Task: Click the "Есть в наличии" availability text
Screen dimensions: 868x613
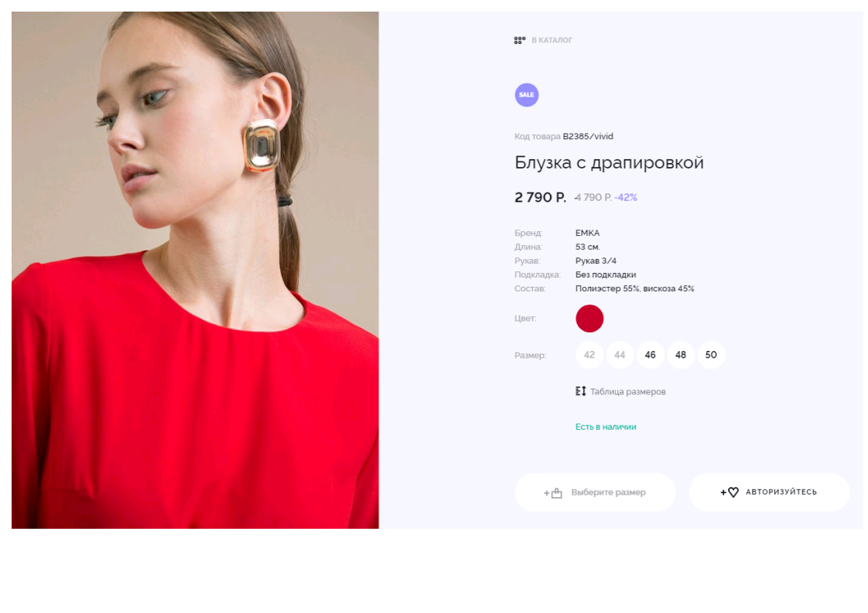Action: [x=605, y=427]
